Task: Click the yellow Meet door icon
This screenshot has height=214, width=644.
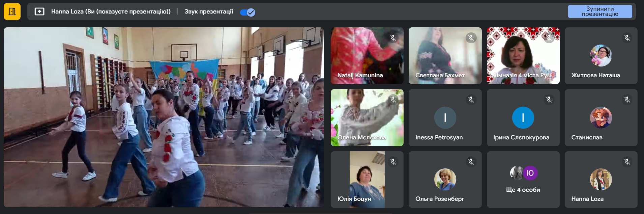Action: [12, 12]
